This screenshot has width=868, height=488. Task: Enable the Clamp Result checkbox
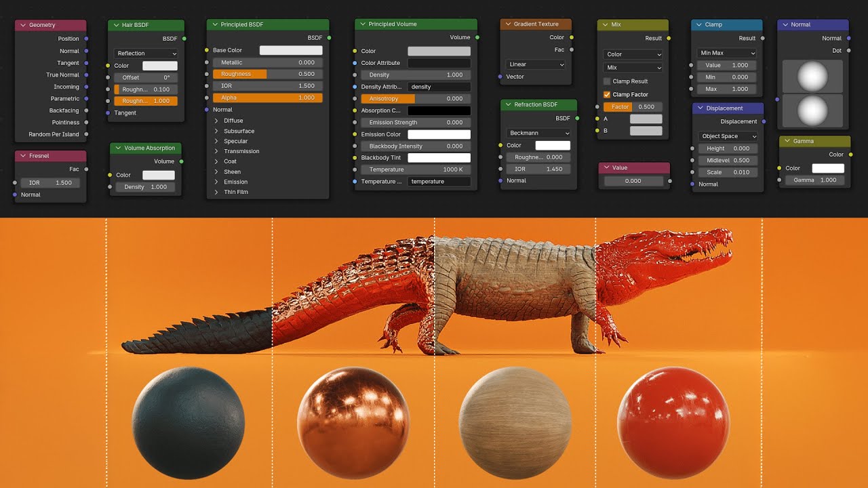607,81
